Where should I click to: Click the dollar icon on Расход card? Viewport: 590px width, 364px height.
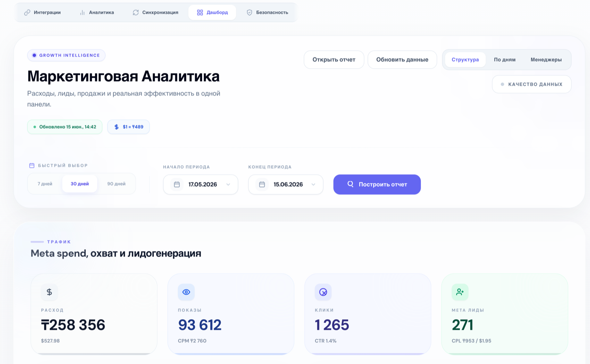click(49, 292)
